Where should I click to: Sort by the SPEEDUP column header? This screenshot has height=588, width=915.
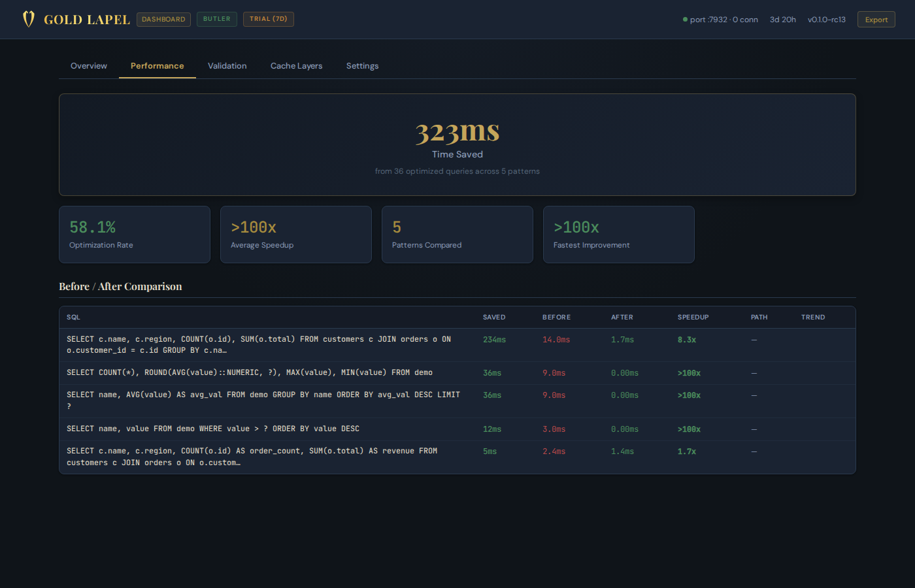693,317
